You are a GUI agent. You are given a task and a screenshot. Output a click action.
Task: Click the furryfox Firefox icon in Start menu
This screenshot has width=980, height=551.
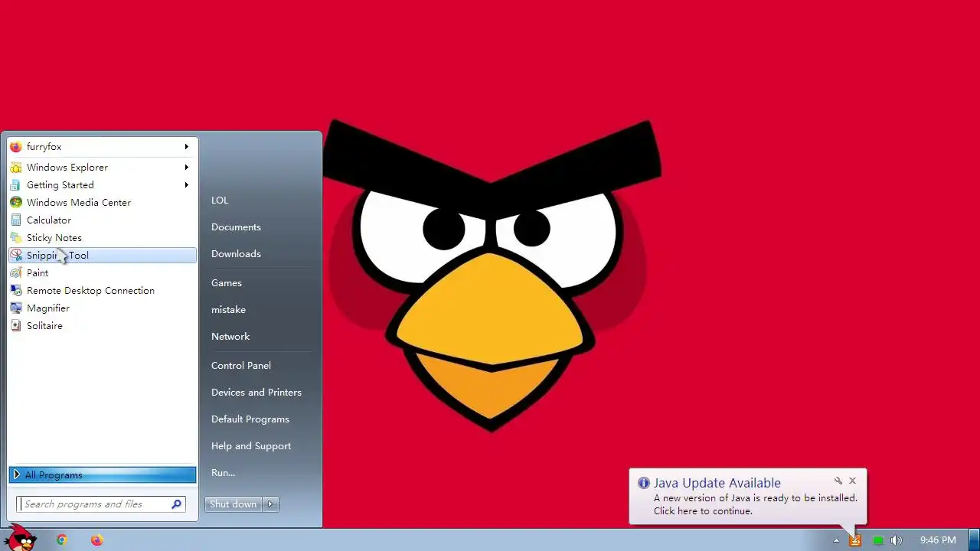pos(16,147)
